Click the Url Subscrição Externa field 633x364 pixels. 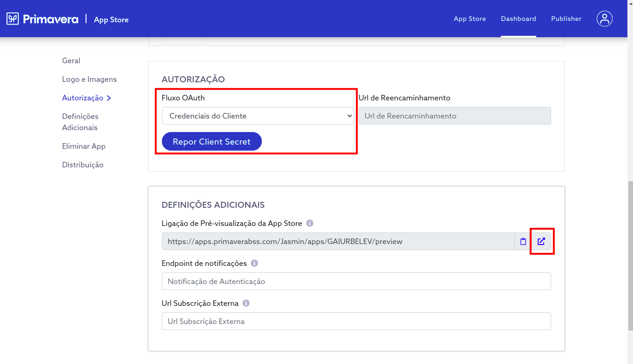356,321
